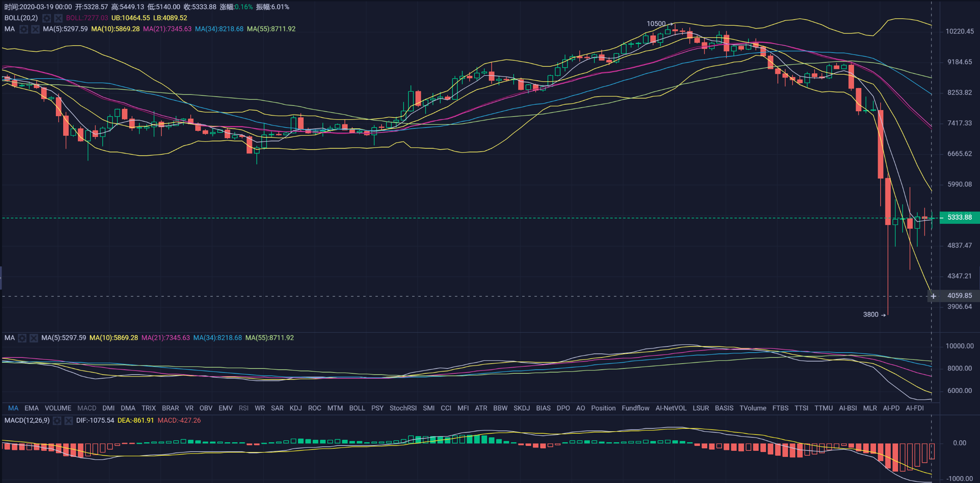This screenshot has height=483, width=980.
Task: Show the Position indicator
Action: 603,408
